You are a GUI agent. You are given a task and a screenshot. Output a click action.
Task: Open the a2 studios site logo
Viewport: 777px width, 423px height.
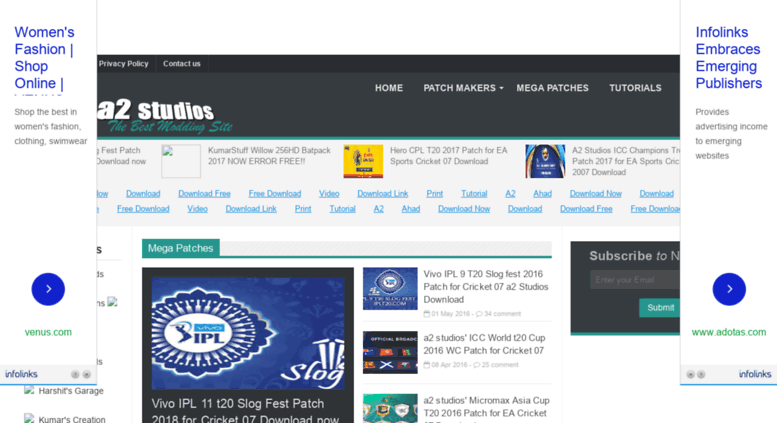165,116
